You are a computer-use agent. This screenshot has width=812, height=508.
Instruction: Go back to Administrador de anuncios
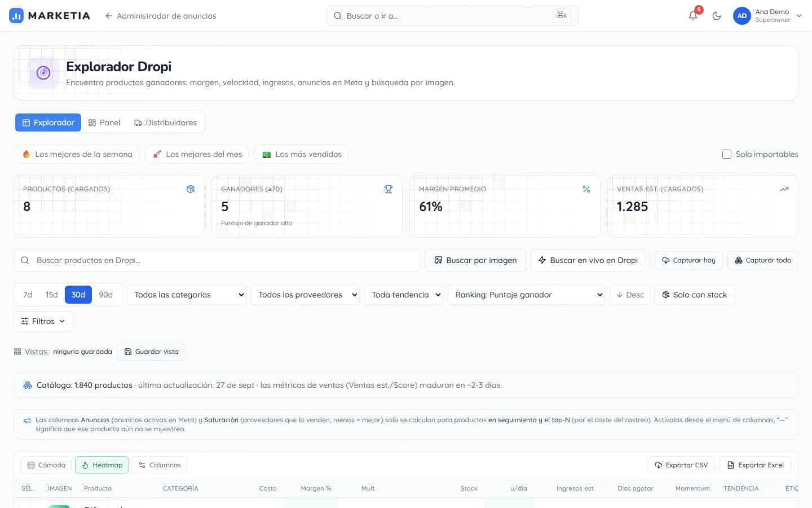[x=161, y=16]
